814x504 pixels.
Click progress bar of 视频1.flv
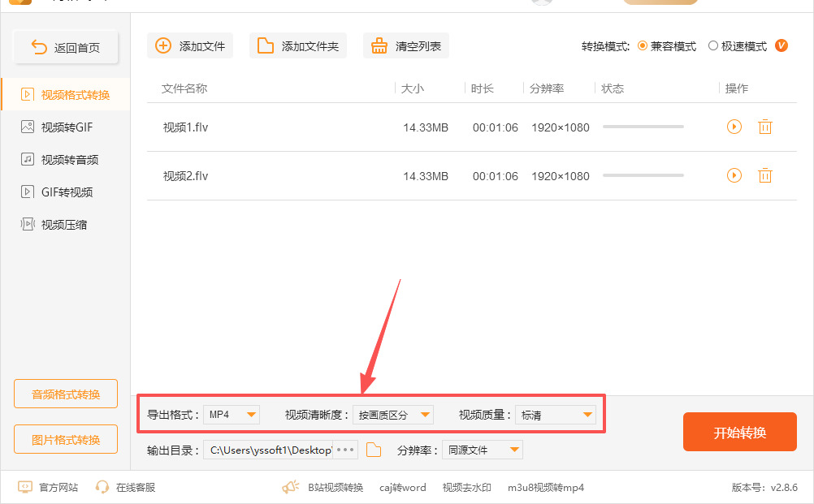[643, 127]
